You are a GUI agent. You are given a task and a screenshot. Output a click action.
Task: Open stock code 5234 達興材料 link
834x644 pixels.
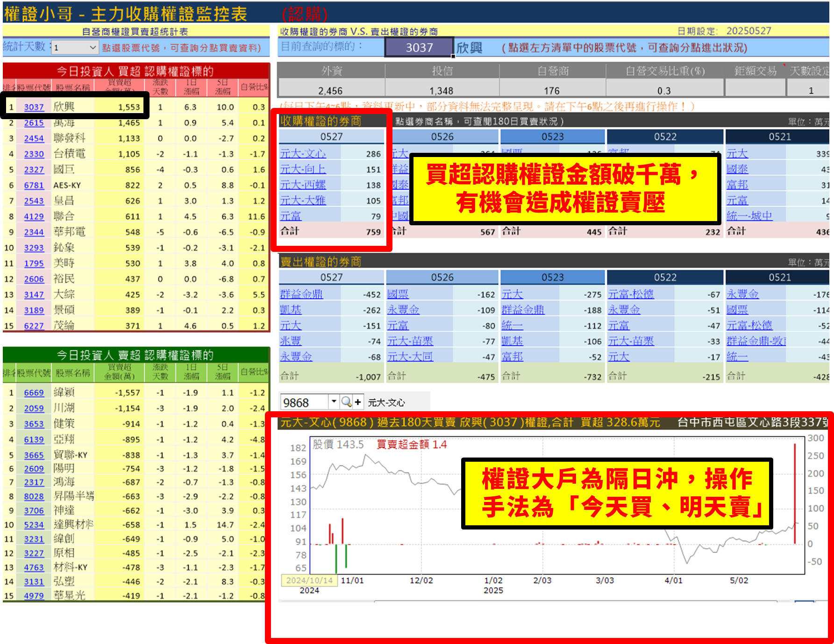point(34,525)
